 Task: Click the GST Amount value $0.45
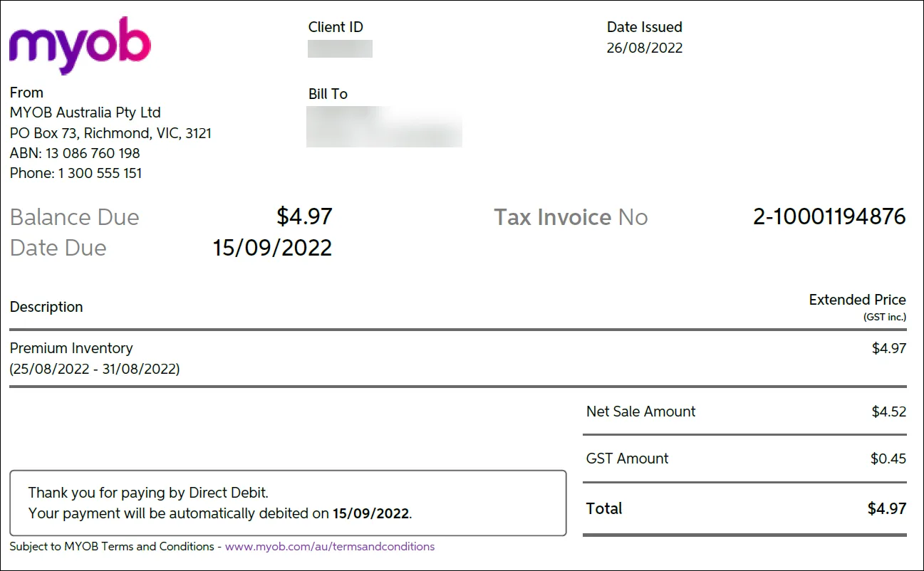pyautogui.click(x=888, y=459)
